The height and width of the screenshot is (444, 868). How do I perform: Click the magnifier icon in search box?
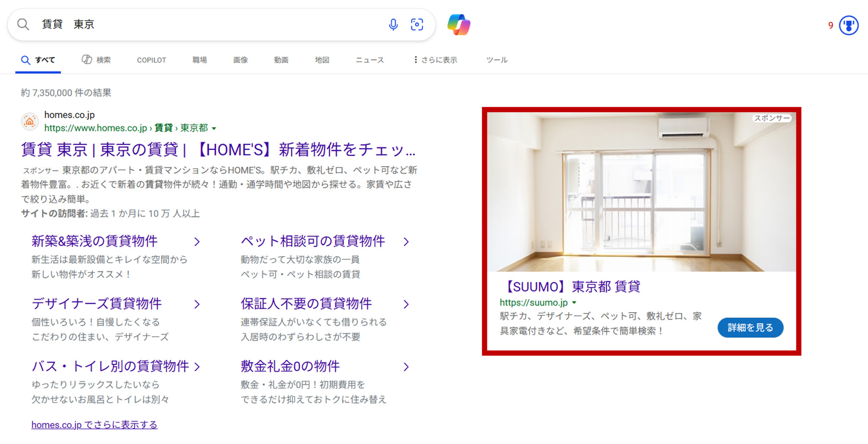(x=23, y=24)
